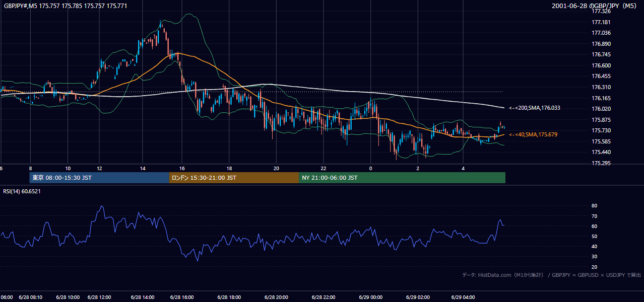
Task: Click the bottom time label 6/28 08:10
Action: pos(30,297)
